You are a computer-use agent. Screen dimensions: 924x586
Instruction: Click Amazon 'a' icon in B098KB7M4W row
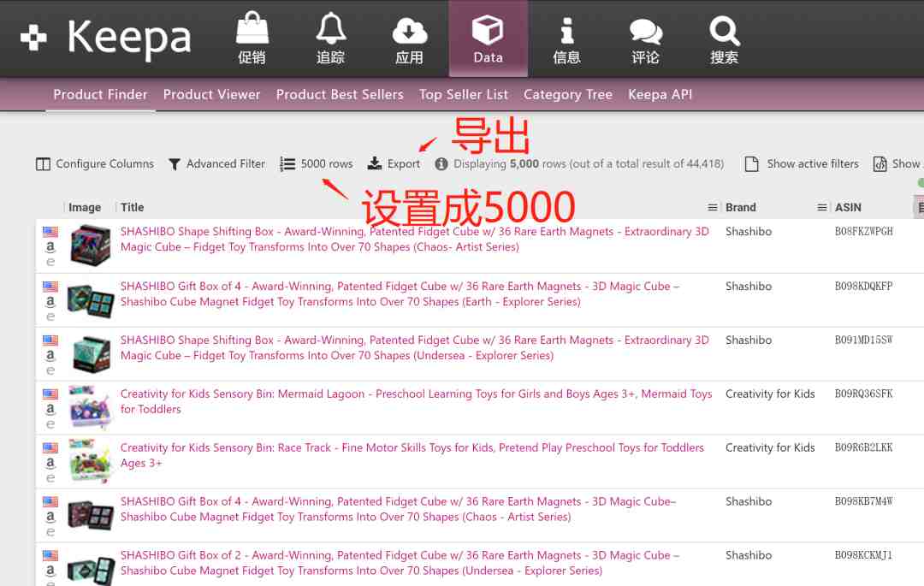click(50, 517)
